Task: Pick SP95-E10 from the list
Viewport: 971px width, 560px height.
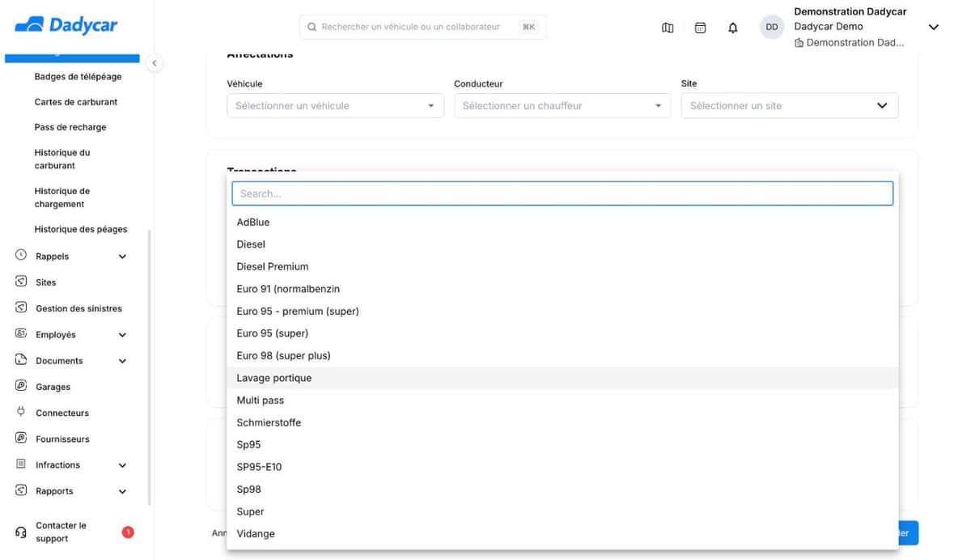Action: [562, 467]
